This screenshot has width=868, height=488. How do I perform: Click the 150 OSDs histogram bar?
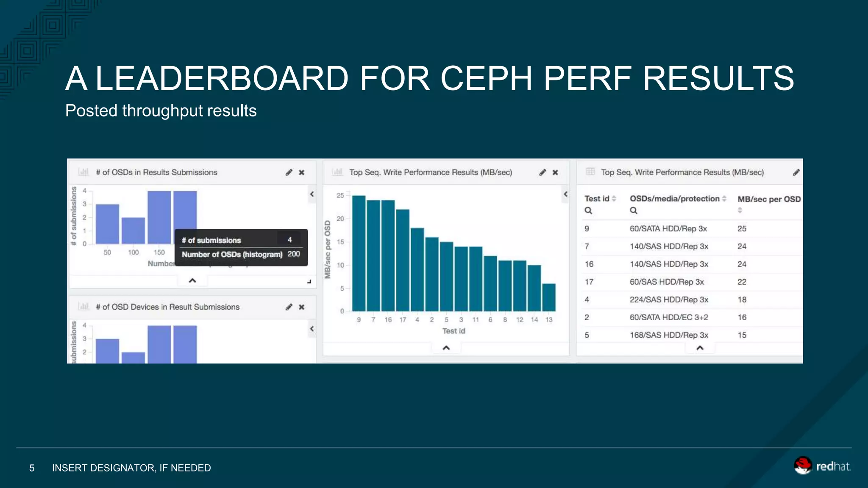click(159, 217)
